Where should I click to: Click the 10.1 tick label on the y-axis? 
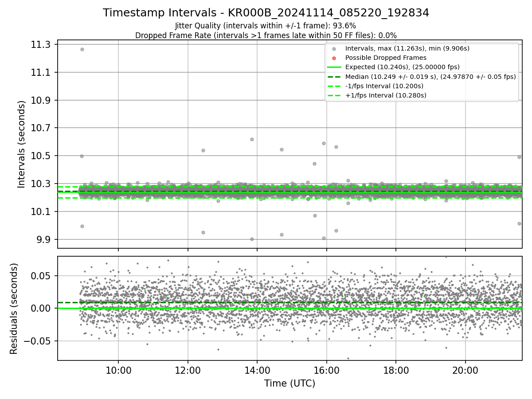tap(41, 211)
